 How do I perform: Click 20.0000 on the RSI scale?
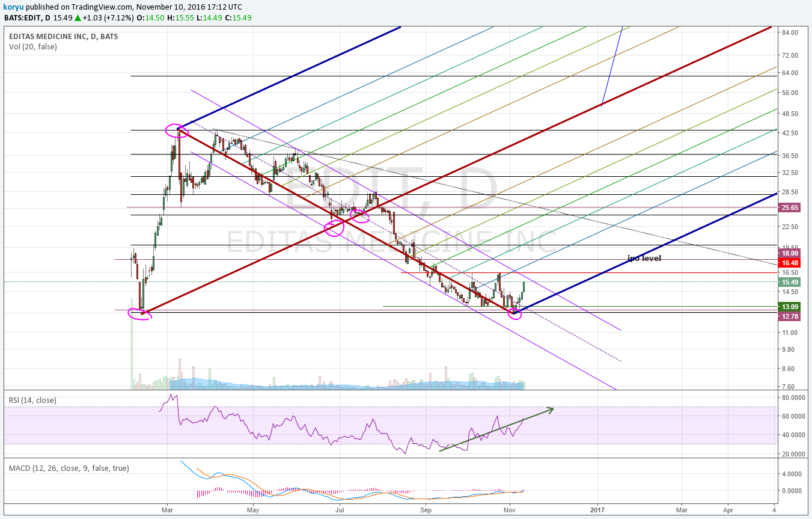point(792,454)
